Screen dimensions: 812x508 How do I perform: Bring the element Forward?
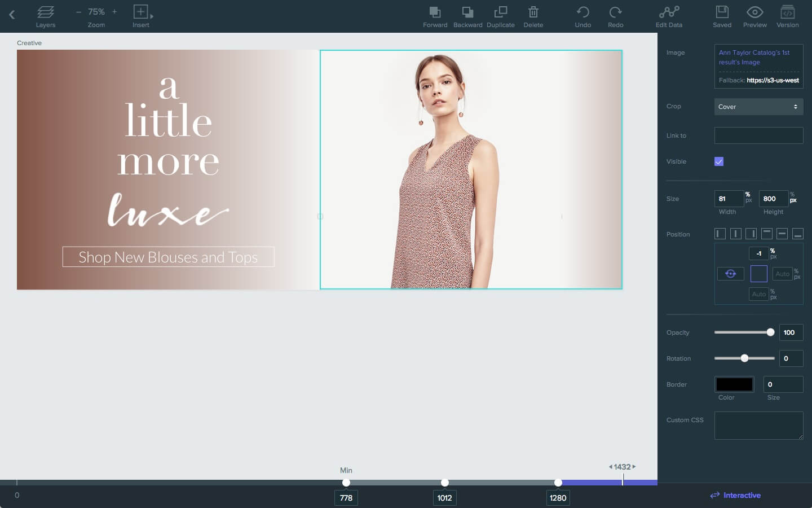(435, 16)
